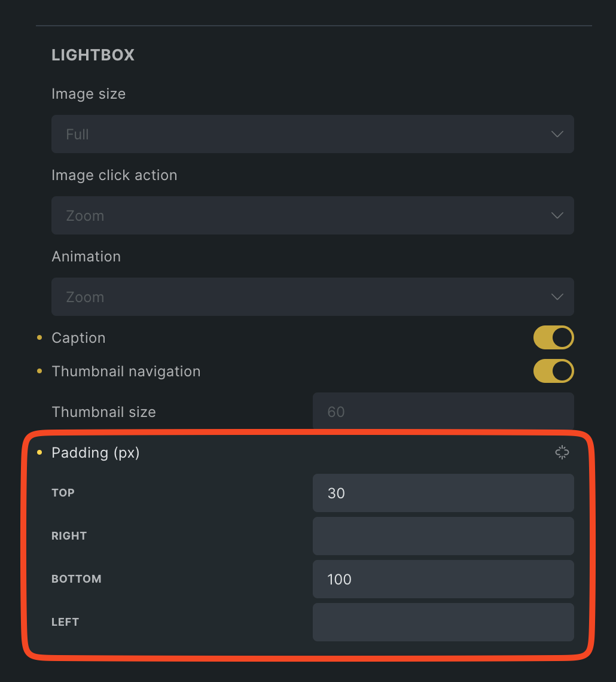Image resolution: width=616 pixels, height=682 pixels.
Task: Focus the TOP padding field showing 30
Action: 443,493
